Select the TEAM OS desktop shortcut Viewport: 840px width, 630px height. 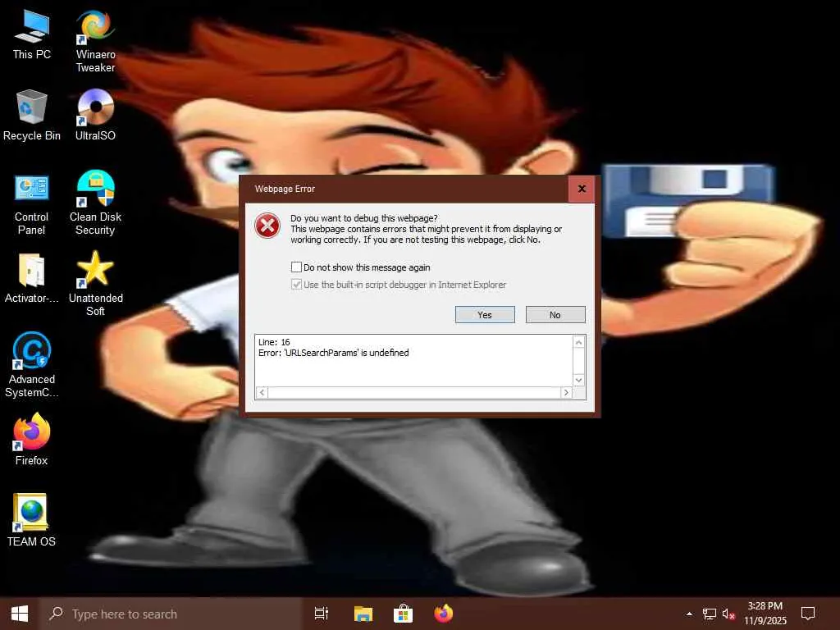32,519
